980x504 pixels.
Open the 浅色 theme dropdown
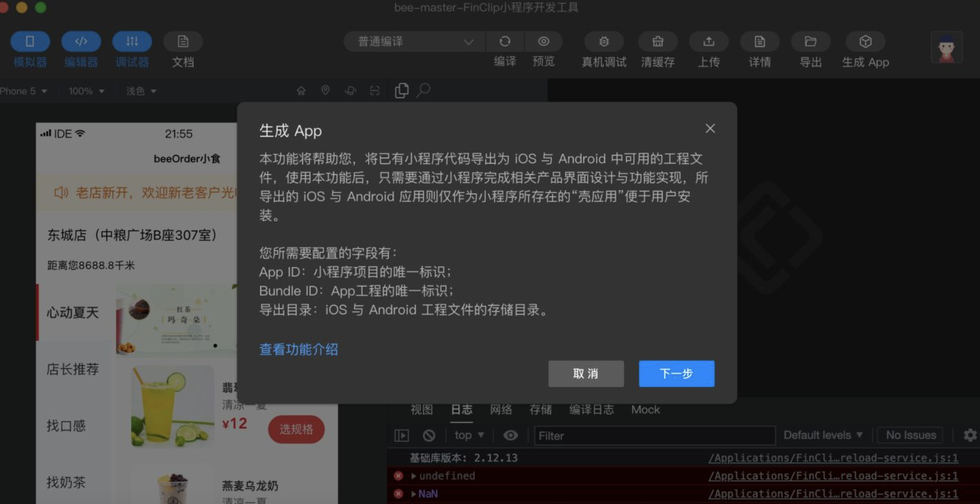coord(141,91)
